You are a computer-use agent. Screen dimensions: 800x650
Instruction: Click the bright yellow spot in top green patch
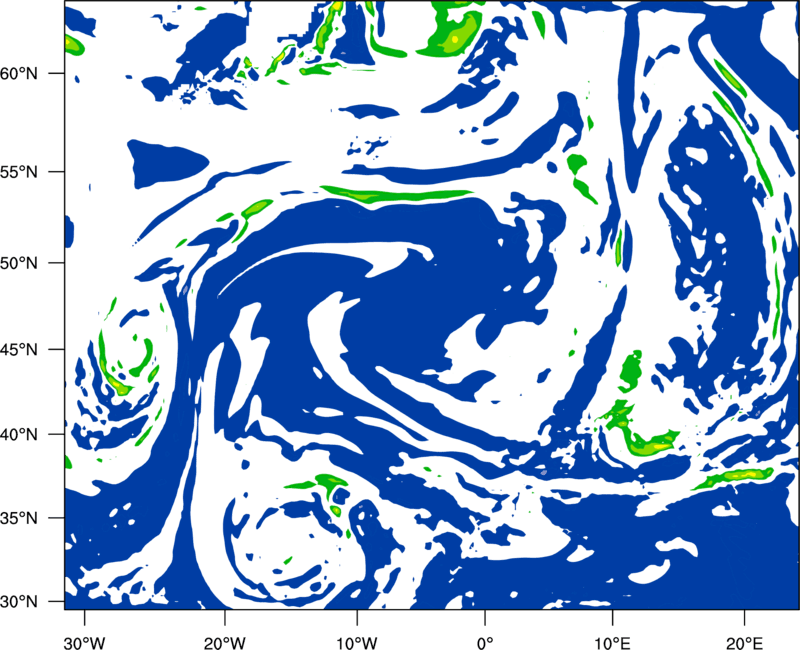tap(455, 39)
